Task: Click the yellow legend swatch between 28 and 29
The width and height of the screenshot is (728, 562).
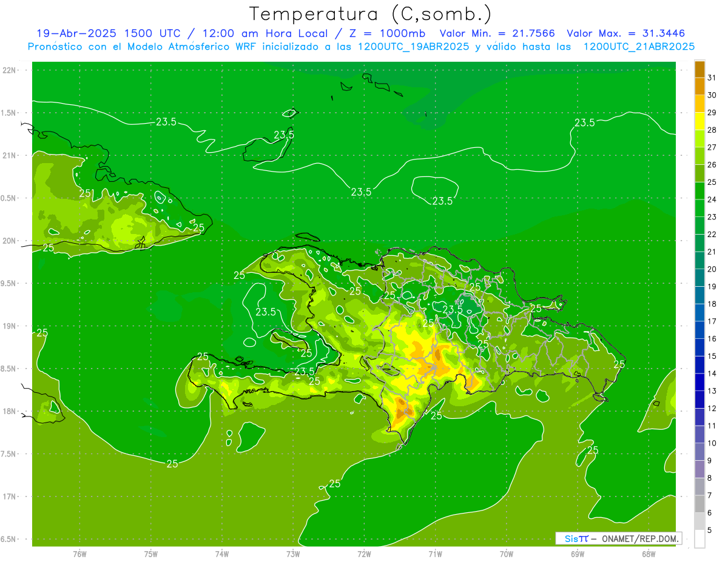Action: [x=699, y=121]
